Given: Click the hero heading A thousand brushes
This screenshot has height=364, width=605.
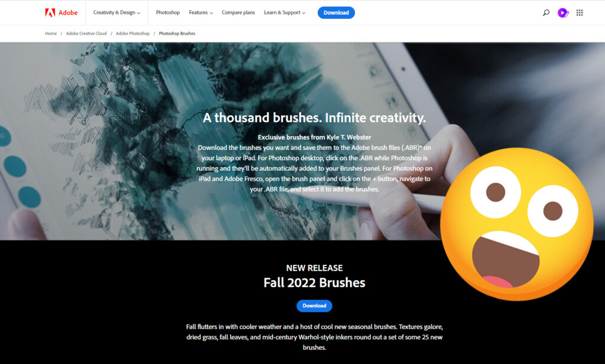Looking at the screenshot, I should 314,118.
